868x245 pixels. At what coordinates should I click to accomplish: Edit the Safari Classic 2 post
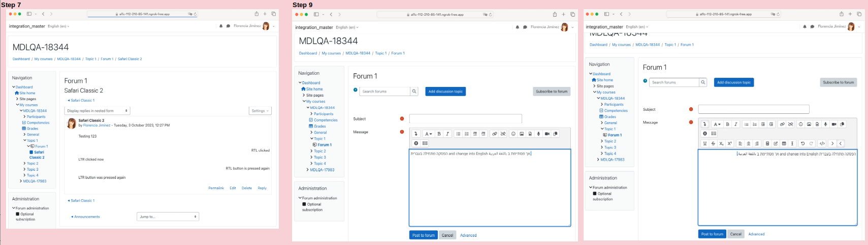tap(233, 188)
